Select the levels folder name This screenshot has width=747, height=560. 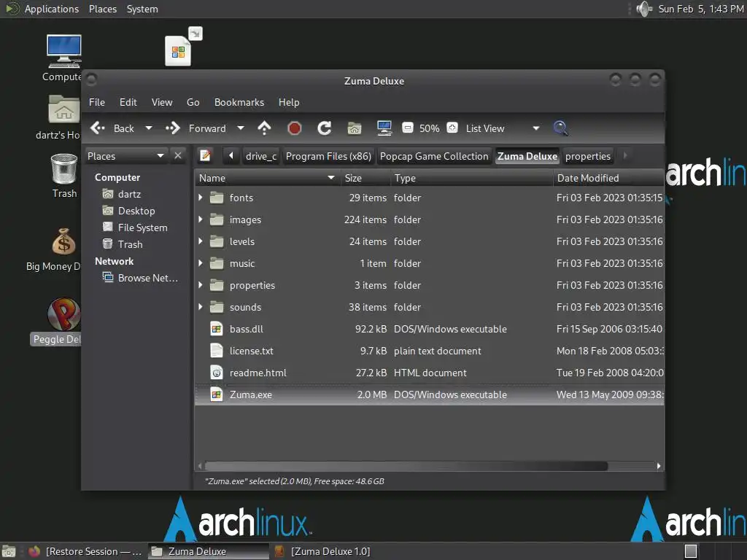pyautogui.click(x=242, y=241)
